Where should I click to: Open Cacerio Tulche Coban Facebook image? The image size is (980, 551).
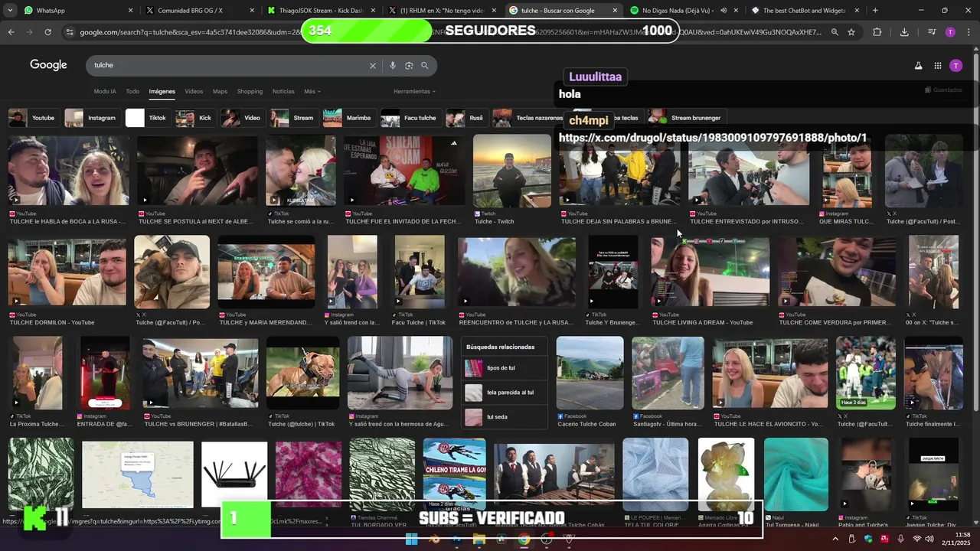click(x=590, y=373)
